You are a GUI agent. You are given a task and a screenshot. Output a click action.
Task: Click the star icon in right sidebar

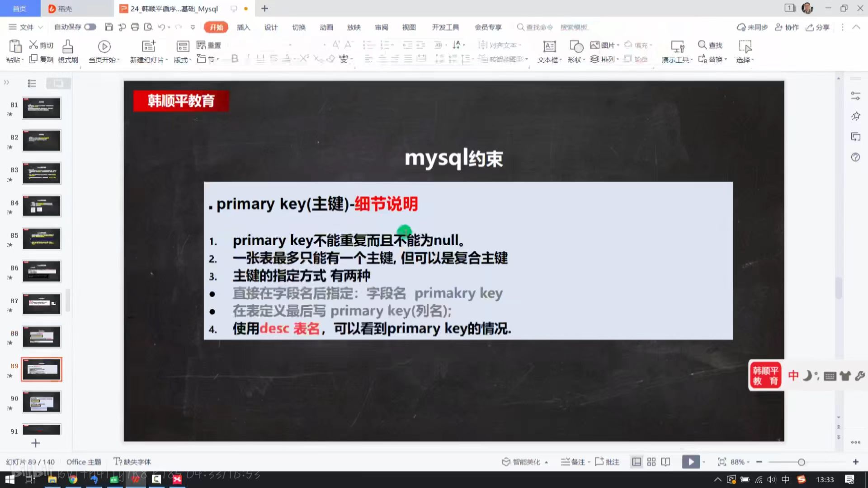point(855,116)
